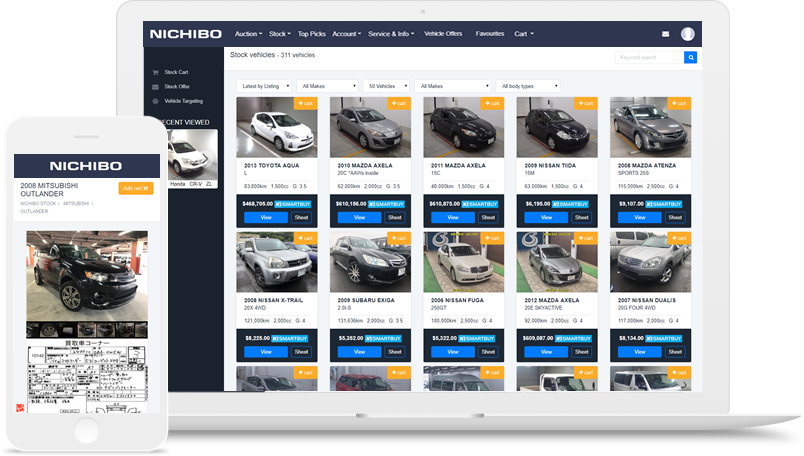The image size is (804, 456).
Task: Open the Cart dropdown menu
Action: [x=524, y=34]
